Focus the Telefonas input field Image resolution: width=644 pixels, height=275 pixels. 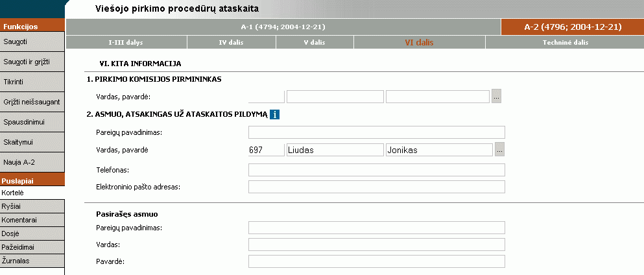(377, 170)
